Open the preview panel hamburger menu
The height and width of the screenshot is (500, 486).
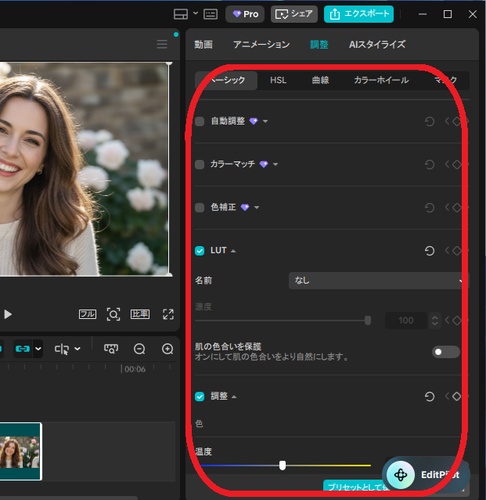coord(162,44)
